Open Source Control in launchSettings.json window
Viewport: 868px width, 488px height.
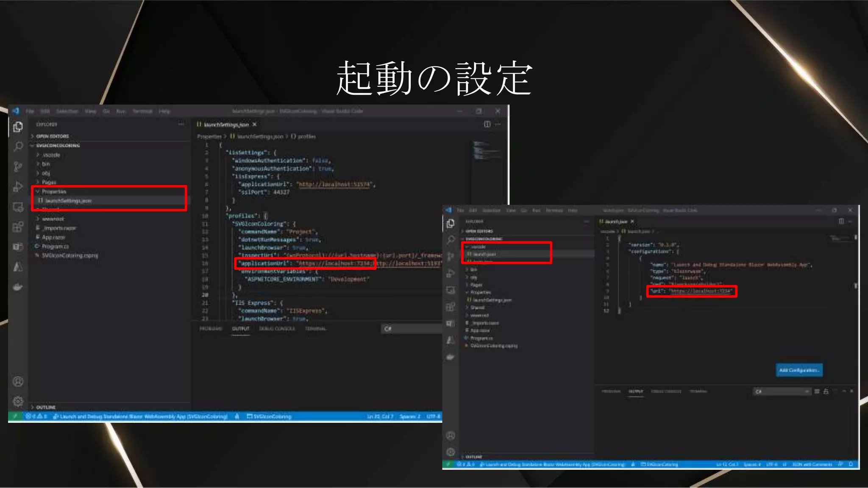[x=18, y=166]
